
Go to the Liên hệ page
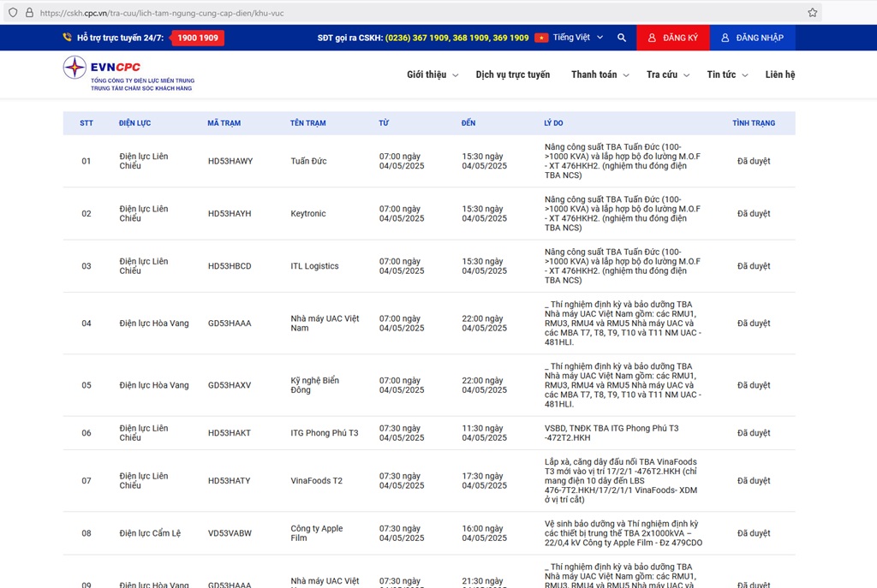(x=780, y=74)
